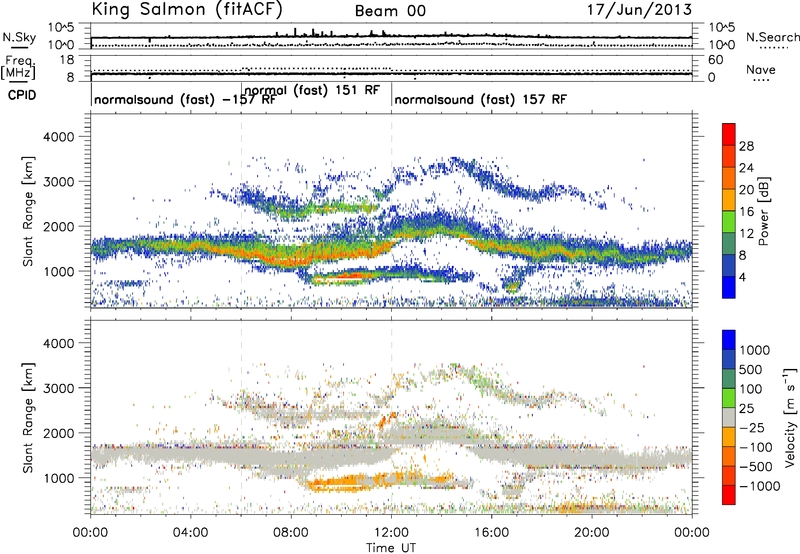Click the '20:00' time tick label
800x554 pixels.
point(592,533)
